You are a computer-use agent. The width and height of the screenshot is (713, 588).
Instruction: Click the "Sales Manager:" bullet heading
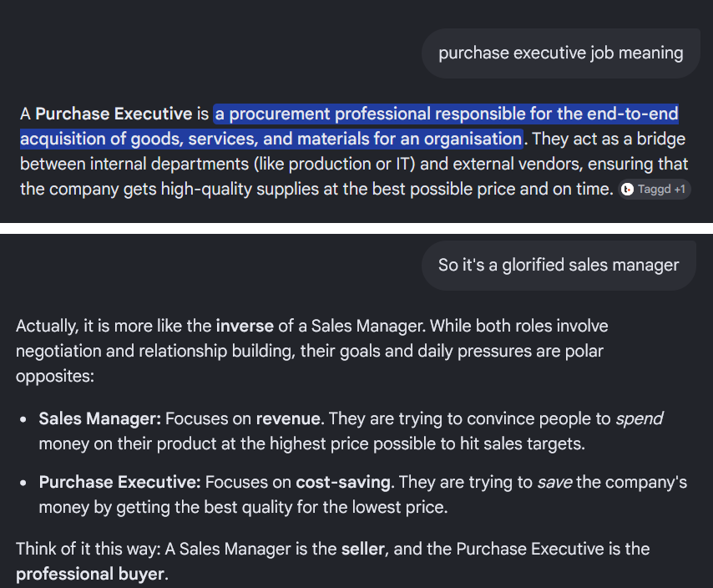(100, 418)
